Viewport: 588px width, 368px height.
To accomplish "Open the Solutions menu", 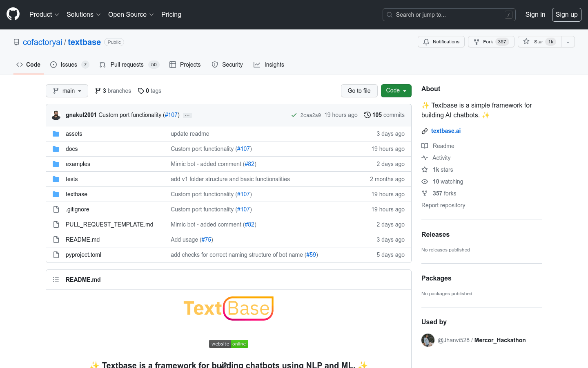I will point(83,14).
